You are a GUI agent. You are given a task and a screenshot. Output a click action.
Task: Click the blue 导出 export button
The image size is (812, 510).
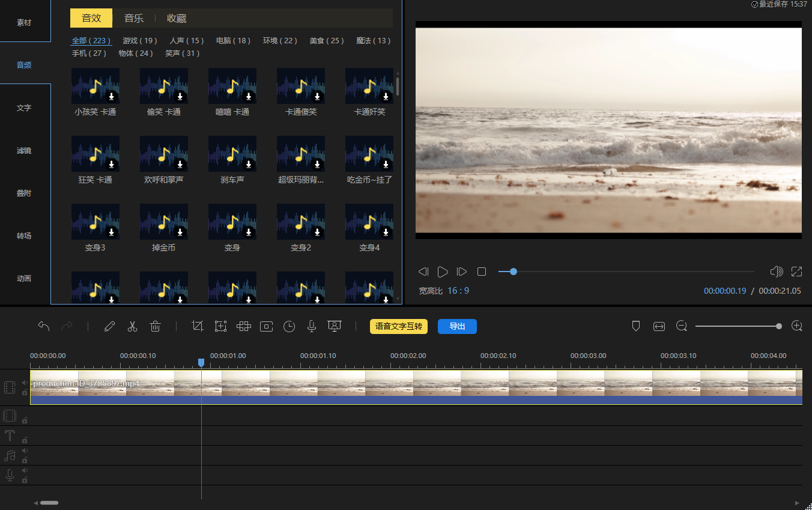(457, 326)
